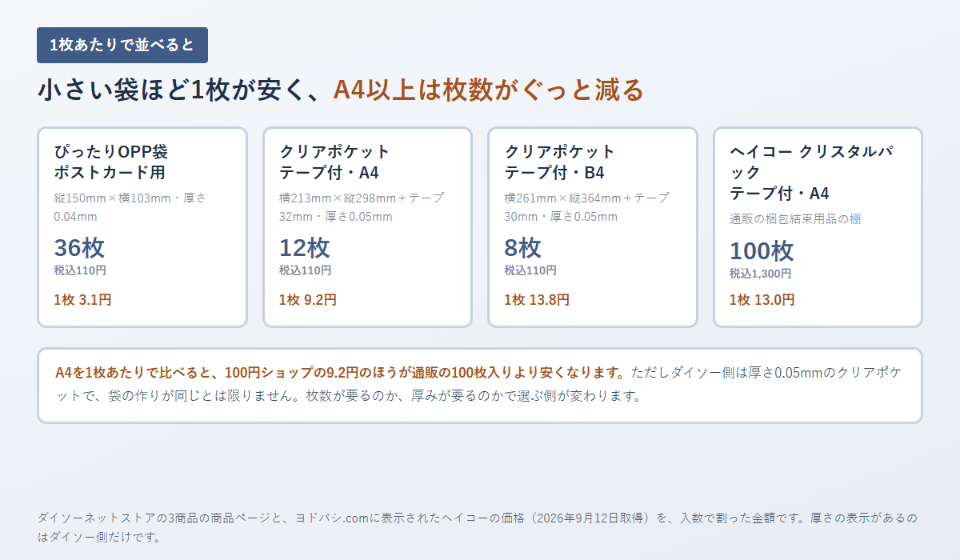Select the 12枚 count
The height and width of the screenshot is (560, 960).
pos(304,247)
